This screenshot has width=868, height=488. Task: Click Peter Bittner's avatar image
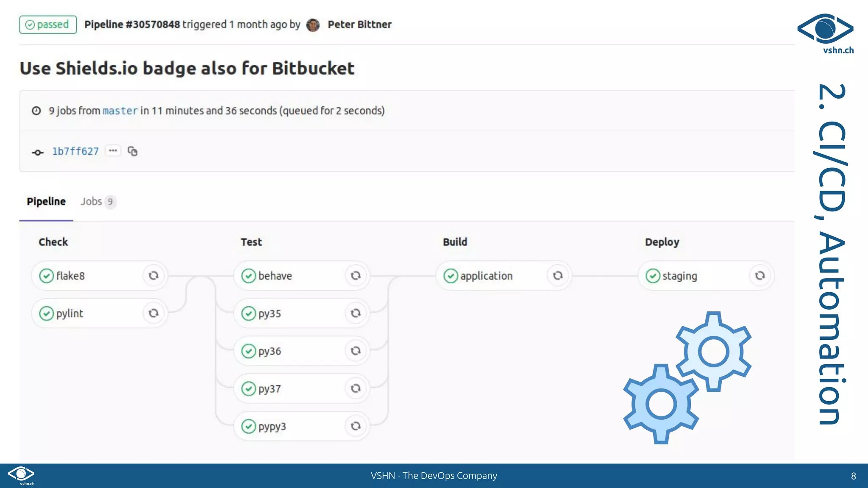point(313,25)
